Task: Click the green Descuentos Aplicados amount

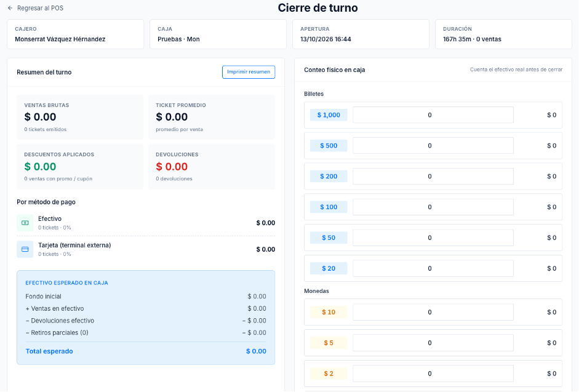Action: point(40,167)
